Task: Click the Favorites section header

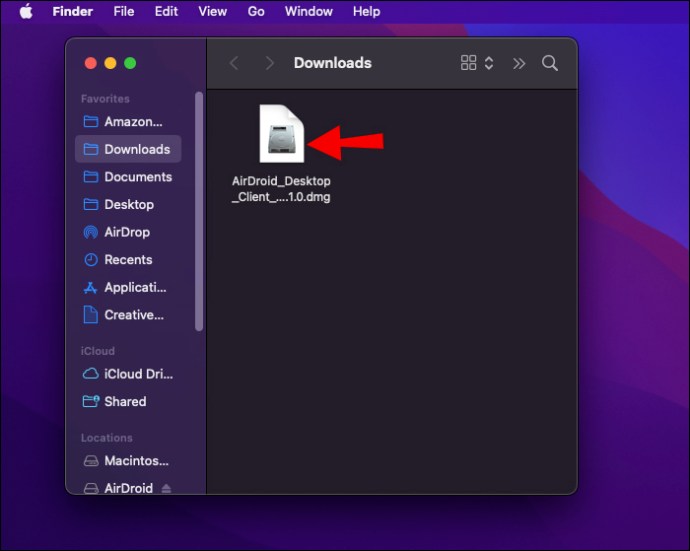Action: point(105,99)
